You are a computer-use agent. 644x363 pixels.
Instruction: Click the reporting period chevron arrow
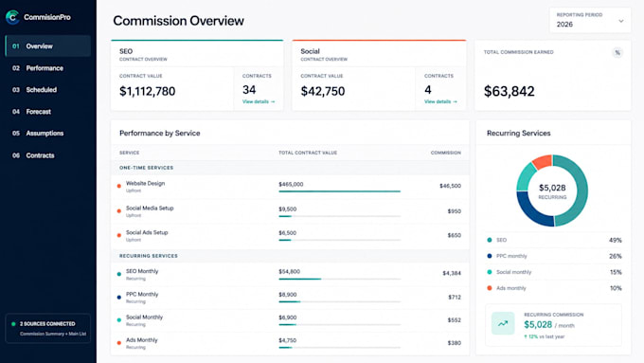pyautogui.click(x=621, y=21)
